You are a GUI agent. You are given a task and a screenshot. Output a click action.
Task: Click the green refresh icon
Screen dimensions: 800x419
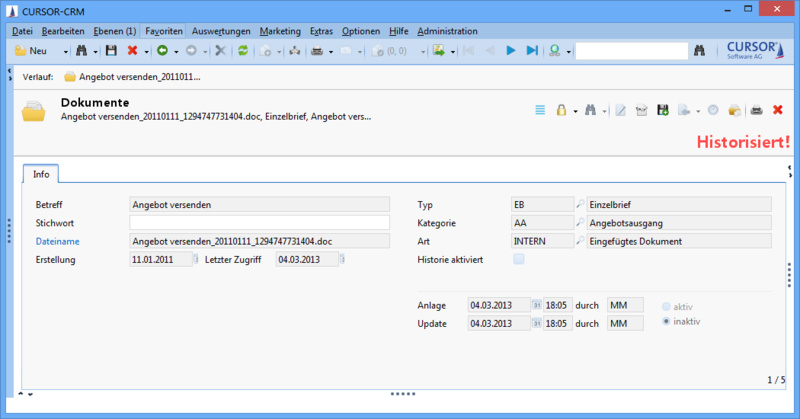pos(242,50)
